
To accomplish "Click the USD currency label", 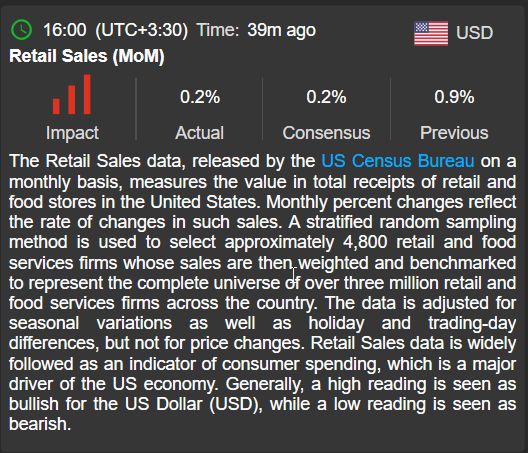I will pos(474,33).
